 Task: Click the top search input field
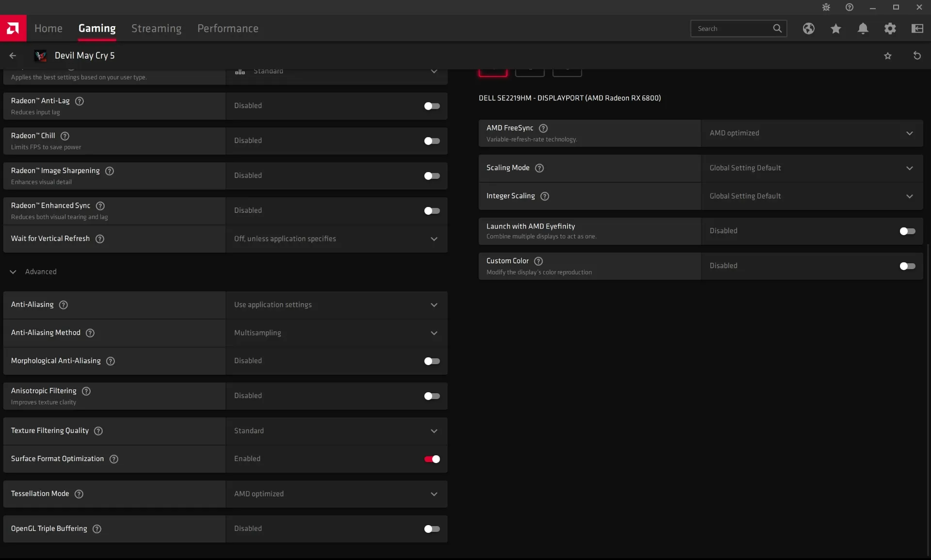click(x=732, y=28)
